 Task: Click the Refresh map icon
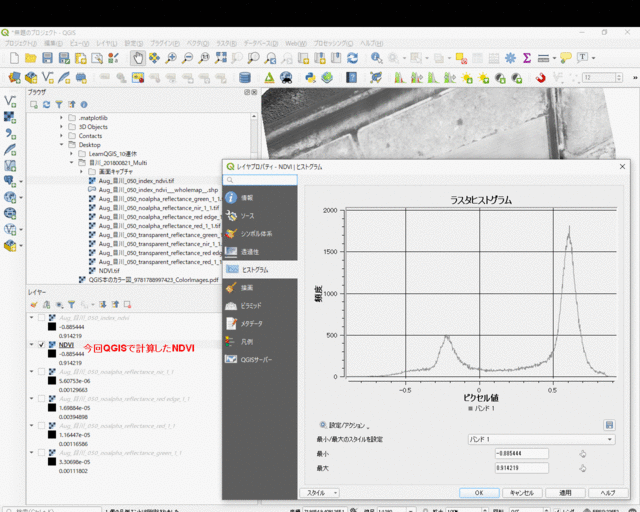tap(353, 58)
